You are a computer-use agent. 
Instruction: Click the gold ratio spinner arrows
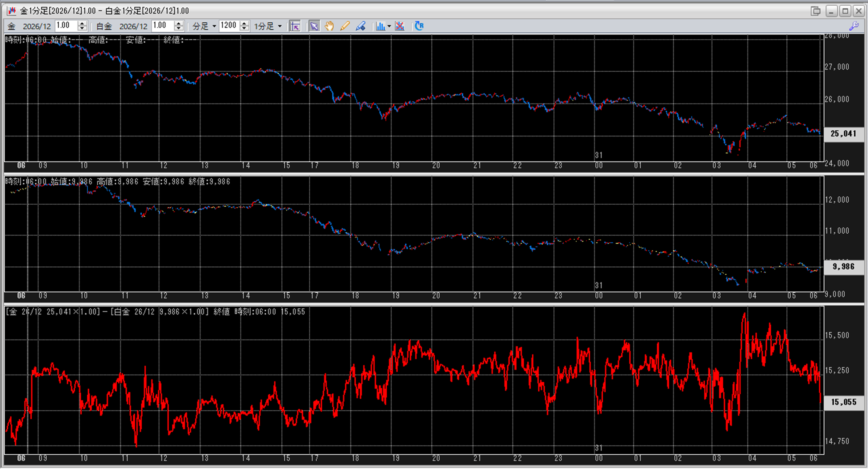(x=83, y=26)
